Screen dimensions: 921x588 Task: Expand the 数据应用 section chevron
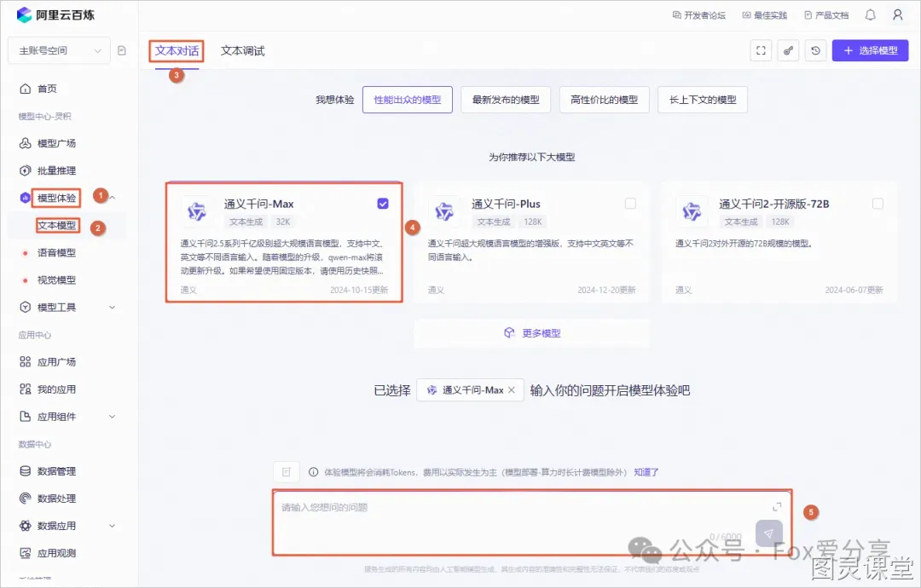click(x=113, y=526)
